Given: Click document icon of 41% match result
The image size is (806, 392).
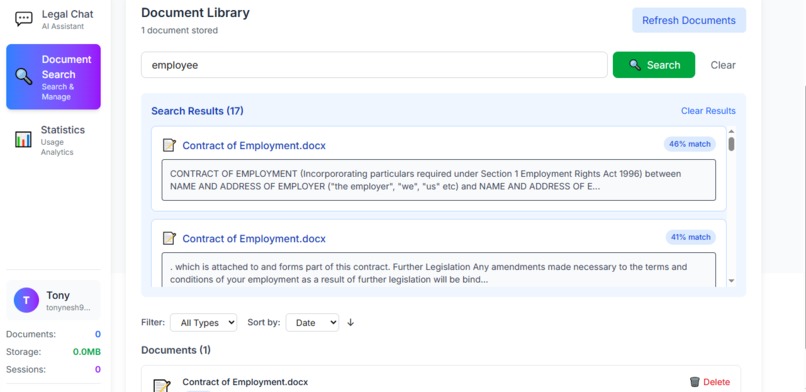Looking at the screenshot, I should [169, 238].
